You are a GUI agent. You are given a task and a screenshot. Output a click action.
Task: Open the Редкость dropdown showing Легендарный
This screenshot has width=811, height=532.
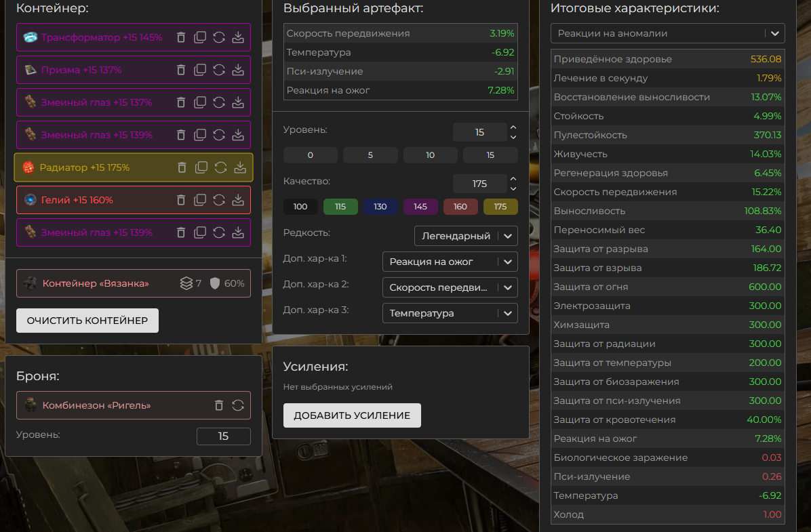(466, 236)
